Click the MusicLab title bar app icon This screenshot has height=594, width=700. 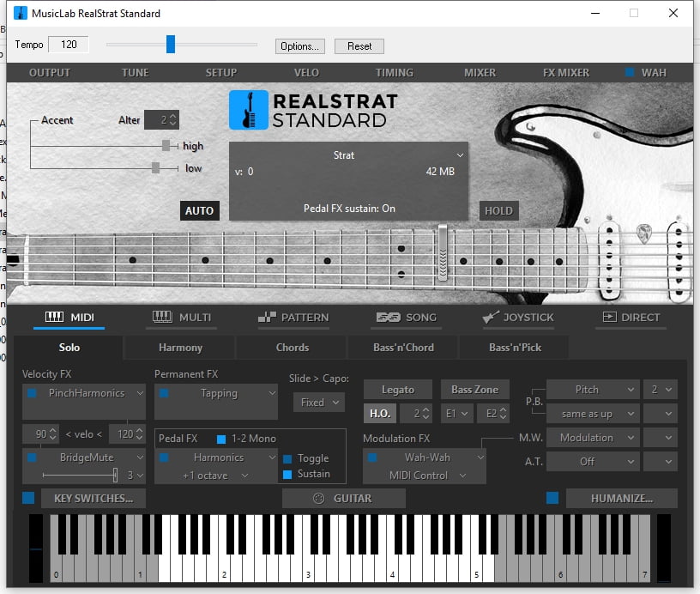point(20,13)
